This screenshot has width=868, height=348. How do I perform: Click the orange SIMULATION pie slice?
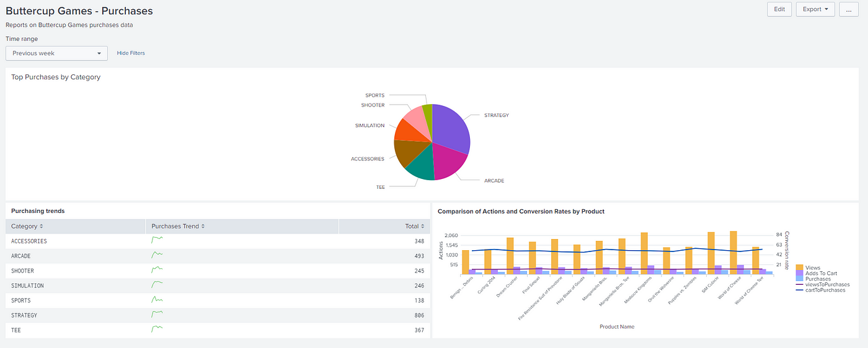410,131
